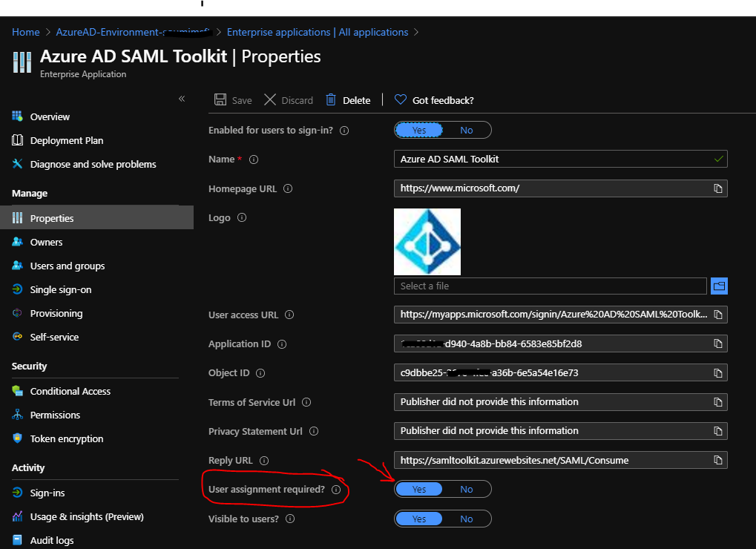The height and width of the screenshot is (549, 756).
Task: Copy the Application ID value
Action: (x=719, y=343)
